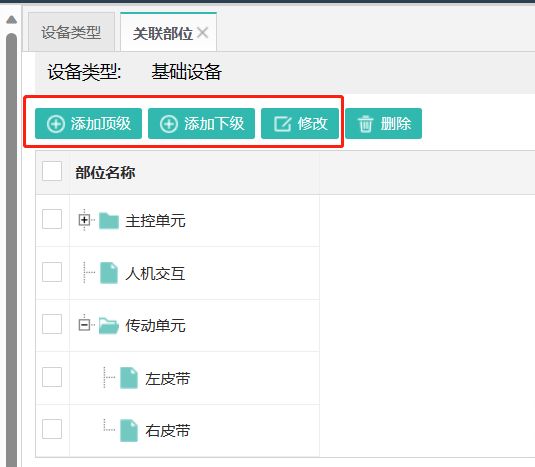The image size is (535, 467).
Task: Click the 添加顶级 add top-level button
Action: point(88,123)
